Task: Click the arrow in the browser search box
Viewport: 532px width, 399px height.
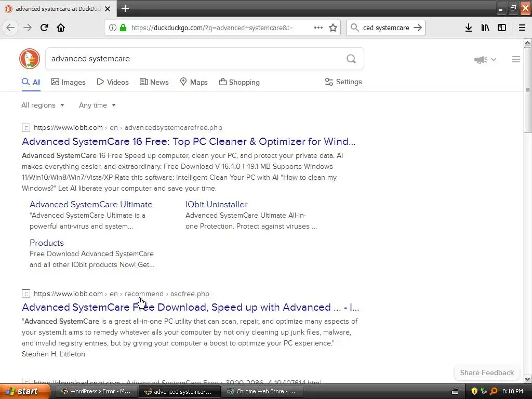Action: point(418,28)
